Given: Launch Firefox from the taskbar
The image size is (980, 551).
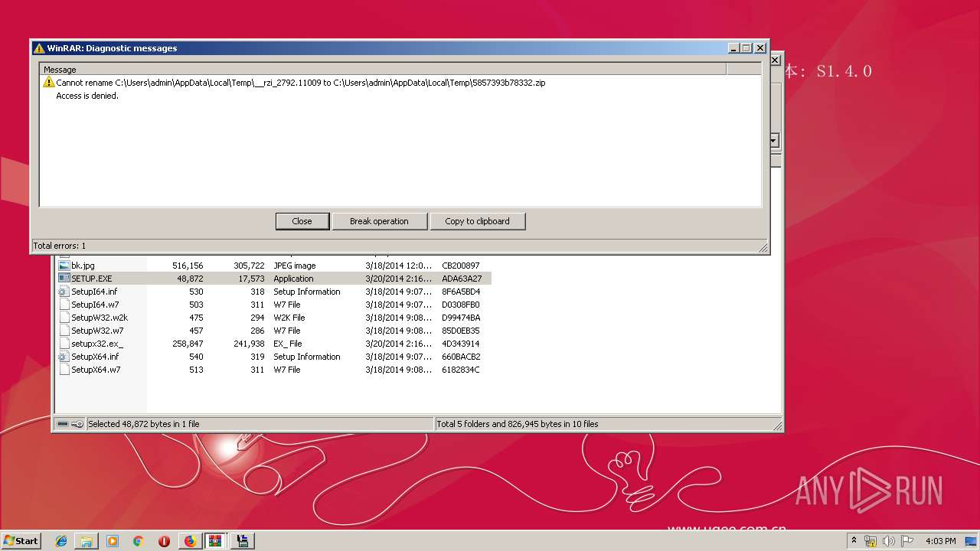Looking at the screenshot, I should (x=190, y=541).
